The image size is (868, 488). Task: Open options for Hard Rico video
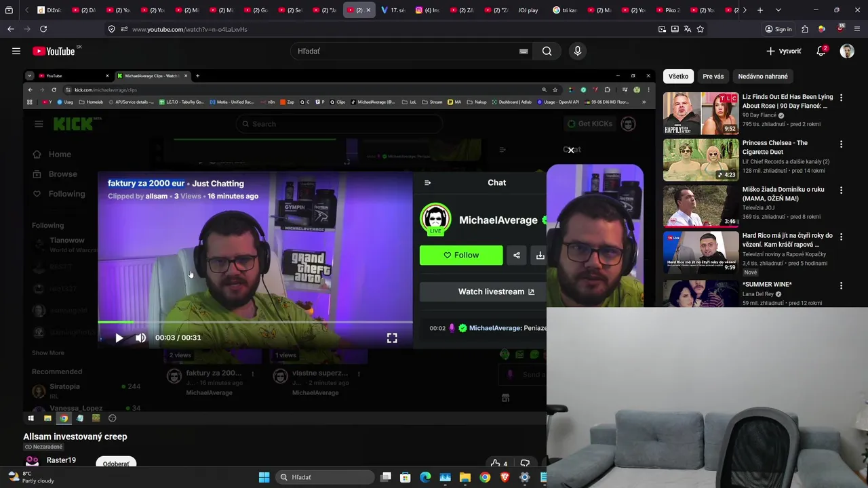pos(841,237)
